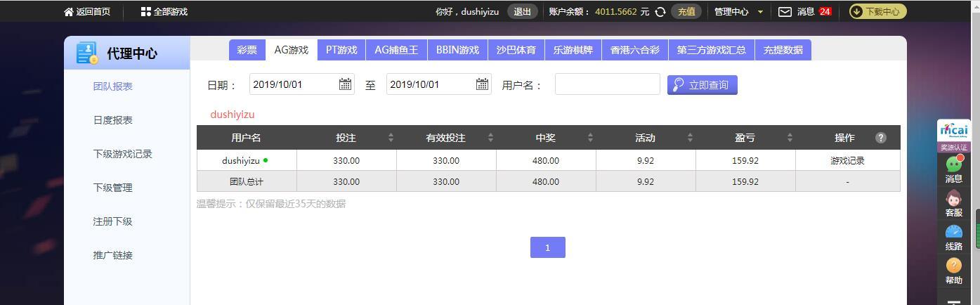The width and height of the screenshot is (980, 305).
Task: Open the end date calendar icon
Action: (482, 84)
